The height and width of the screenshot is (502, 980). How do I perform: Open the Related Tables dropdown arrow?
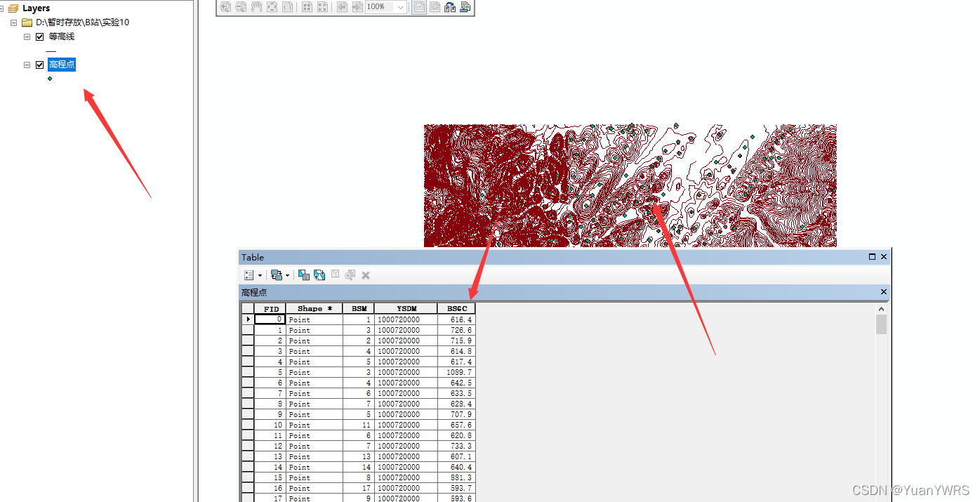pyautogui.click(x=287, y=275)
